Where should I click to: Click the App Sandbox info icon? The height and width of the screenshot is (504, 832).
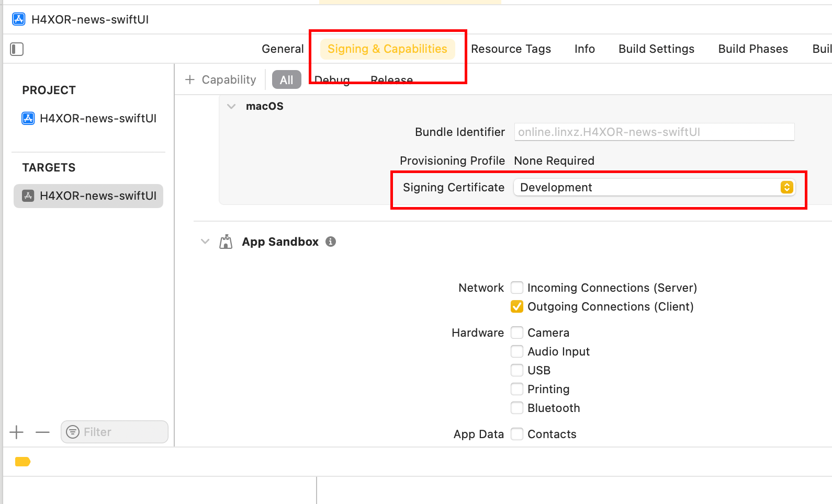331,242
